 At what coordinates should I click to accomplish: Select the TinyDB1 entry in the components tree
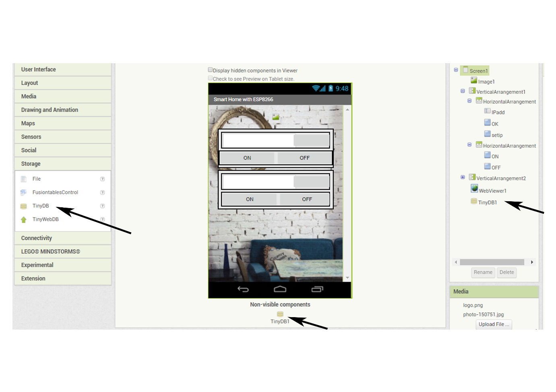click(x=488, y=202)
